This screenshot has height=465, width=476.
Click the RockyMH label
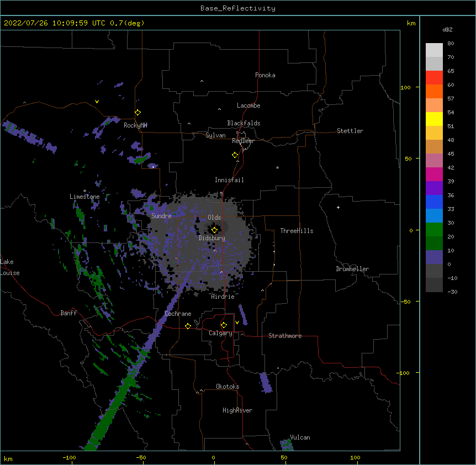135,125
